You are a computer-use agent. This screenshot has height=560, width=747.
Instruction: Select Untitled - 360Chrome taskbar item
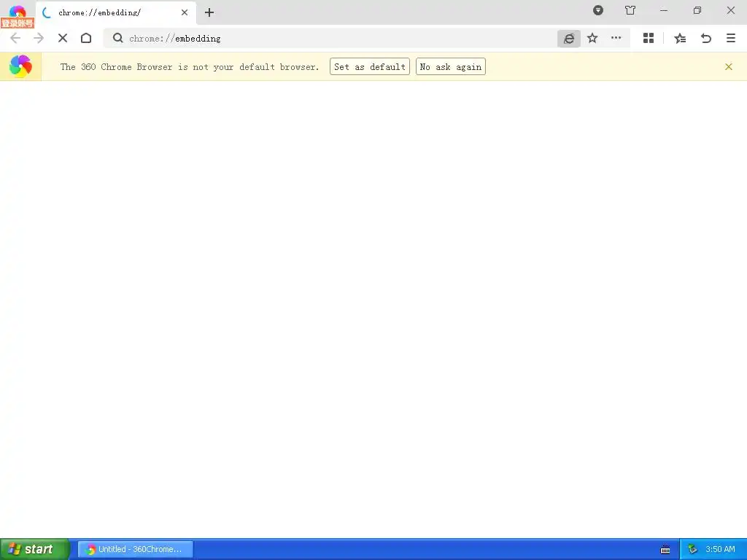(135, 549)
